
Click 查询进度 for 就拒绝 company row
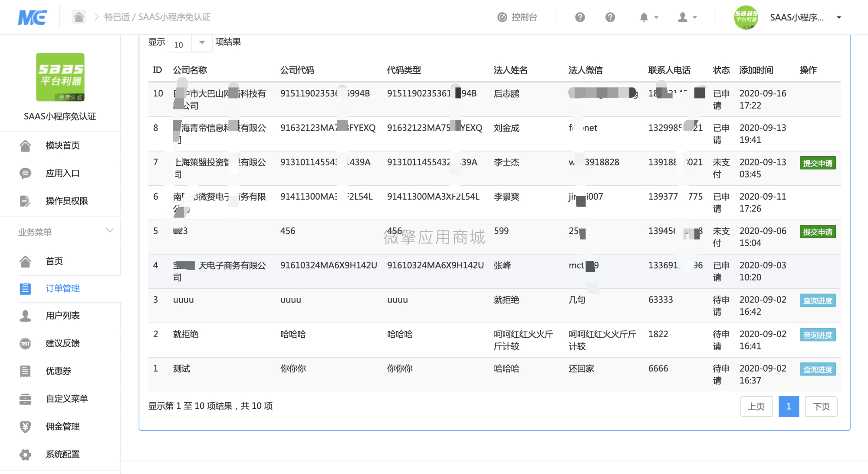click(818, 335)
